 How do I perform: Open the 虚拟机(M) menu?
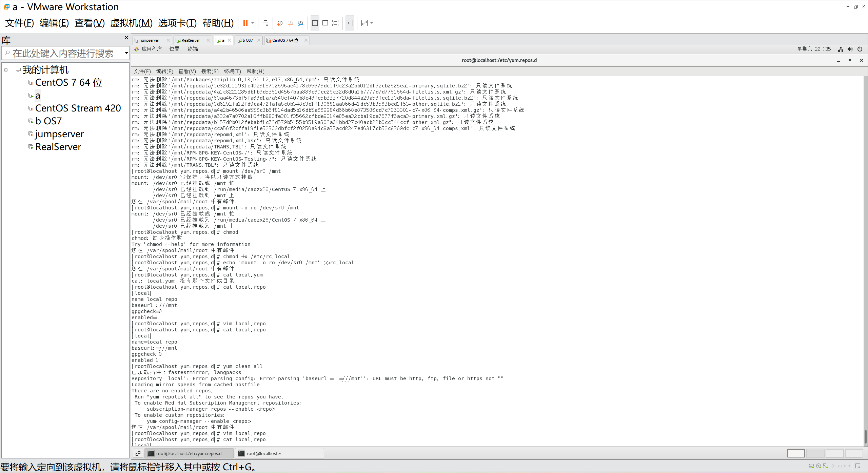click(x=132, y=23)
